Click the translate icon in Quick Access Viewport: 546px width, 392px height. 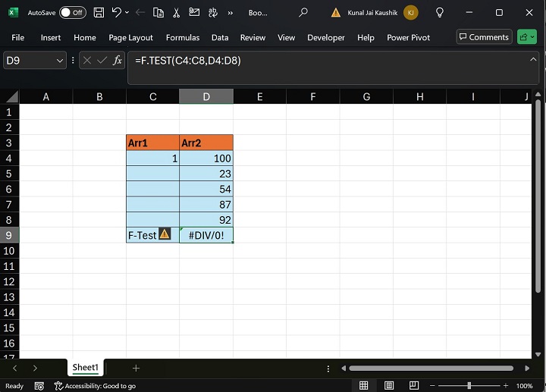tap(213, 13)
